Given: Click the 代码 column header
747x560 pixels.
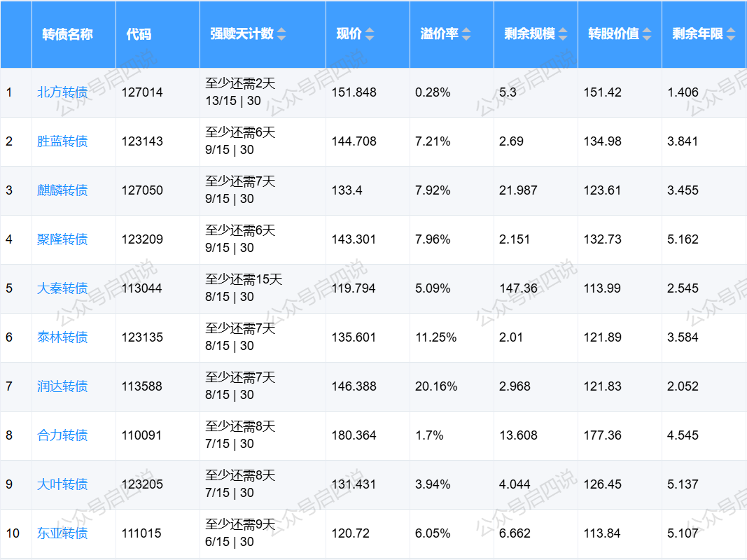Looking at the screenshot, I should tap(139, 34).
